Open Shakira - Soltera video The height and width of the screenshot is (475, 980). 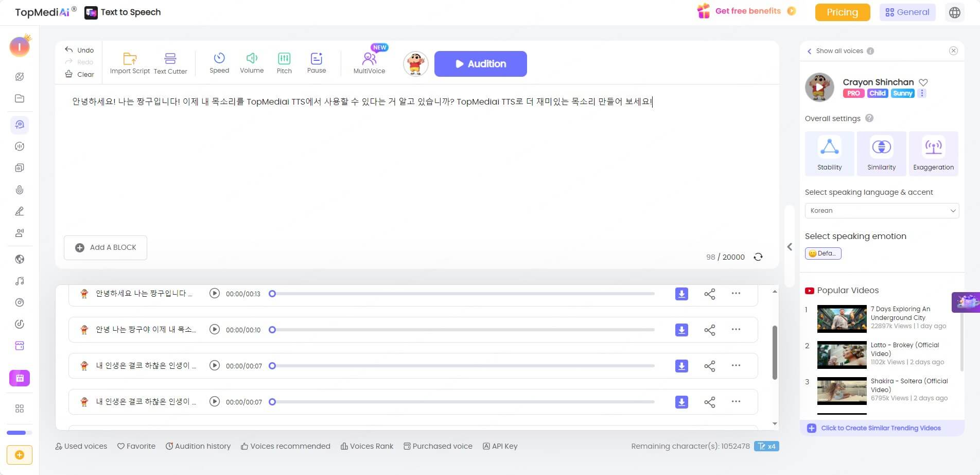tap(842, 391)
